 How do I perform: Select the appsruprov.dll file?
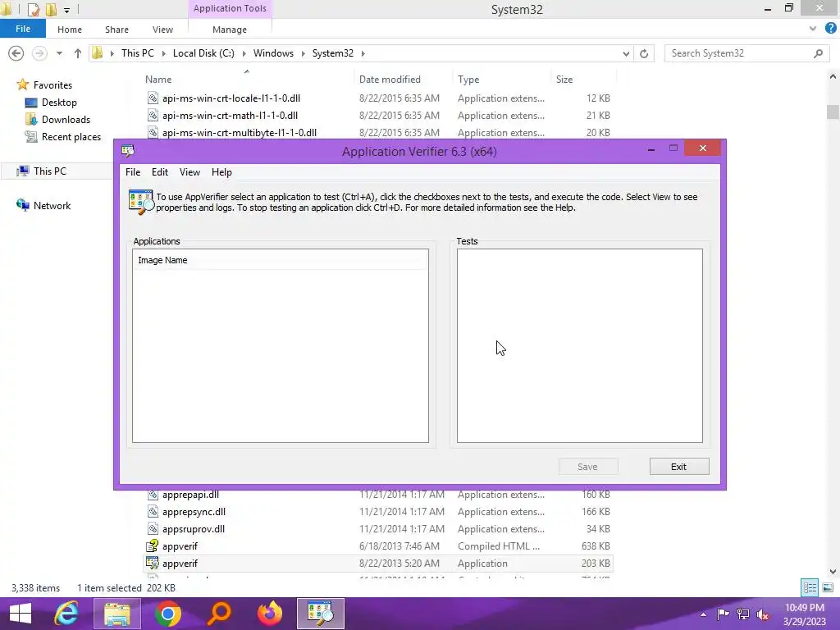[x=193, y=529]
